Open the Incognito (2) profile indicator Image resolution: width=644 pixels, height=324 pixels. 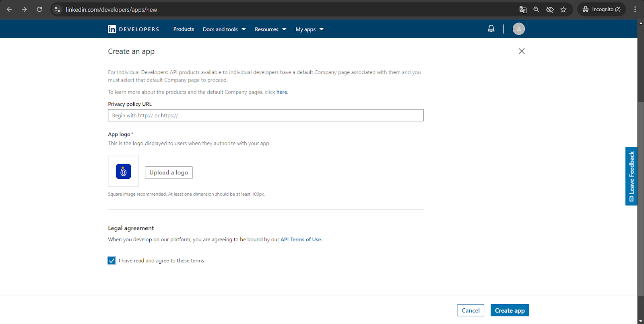(x=601, y=9)
